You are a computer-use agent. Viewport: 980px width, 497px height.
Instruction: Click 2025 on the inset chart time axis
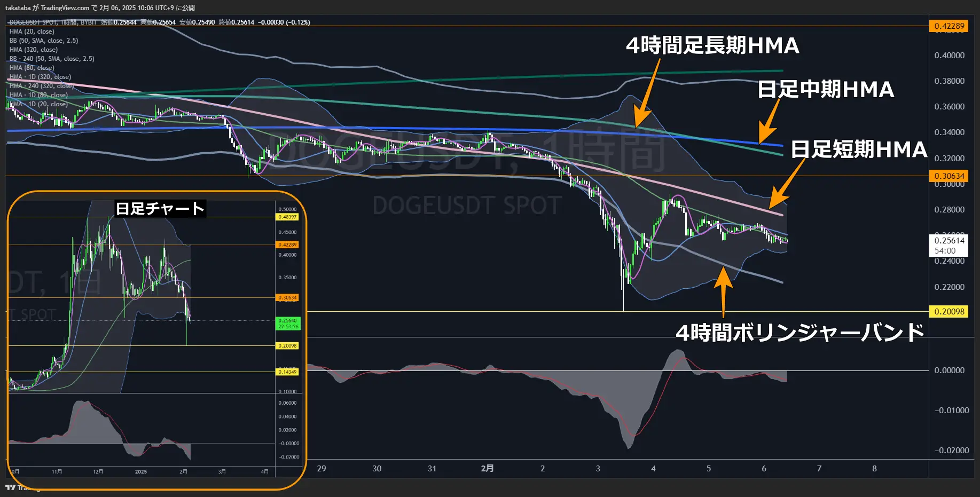(141, 472)
